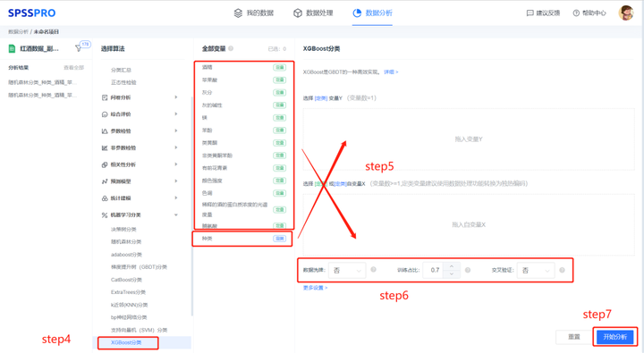Expand 统计建模 with its arrow

coord(176,198)
